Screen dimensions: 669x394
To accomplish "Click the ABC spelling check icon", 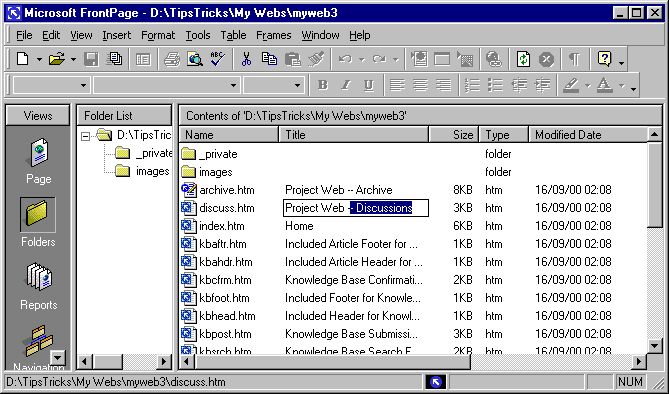I will (x=218, y=59).
